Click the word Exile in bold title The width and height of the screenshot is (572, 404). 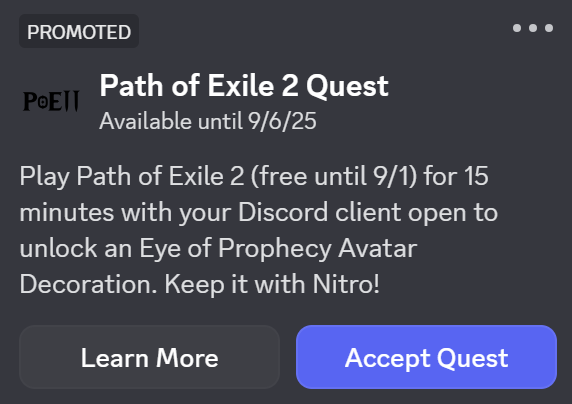pyautogui.click(x=241, y=86)
